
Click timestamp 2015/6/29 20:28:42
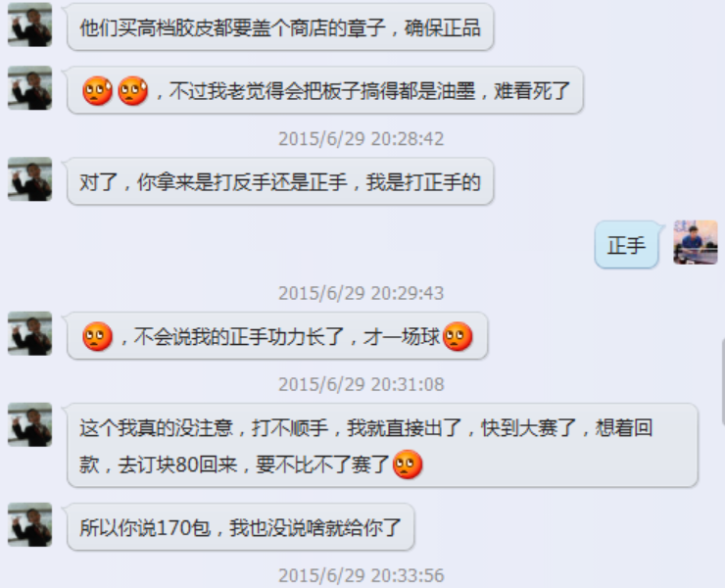pyautogui.click(x=362, y=139)
